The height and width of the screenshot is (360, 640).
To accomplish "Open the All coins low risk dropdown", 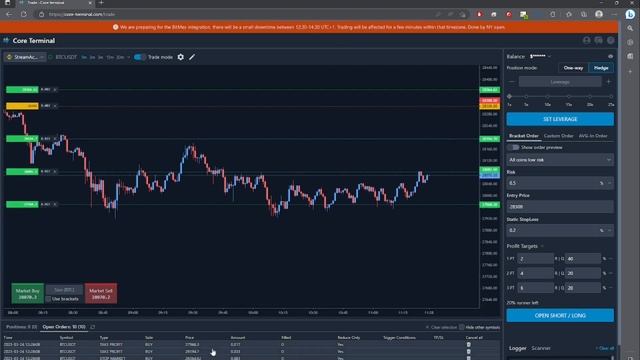I will [560, 160].
